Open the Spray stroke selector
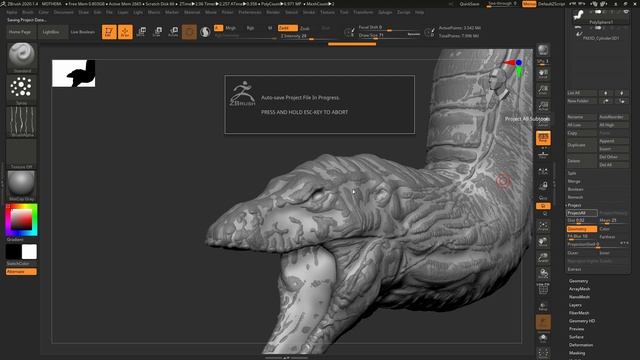The image size is (640, 360). point(22,89)
